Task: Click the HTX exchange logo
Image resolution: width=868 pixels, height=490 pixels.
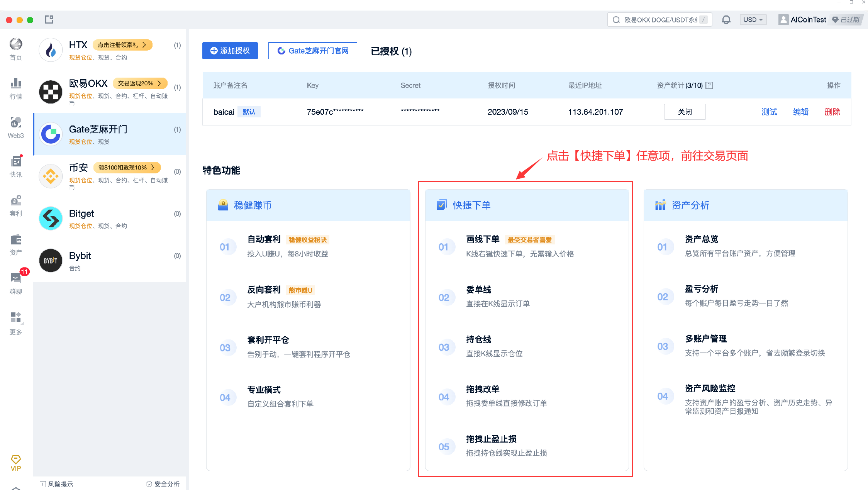Action: (x=51, y=50)
